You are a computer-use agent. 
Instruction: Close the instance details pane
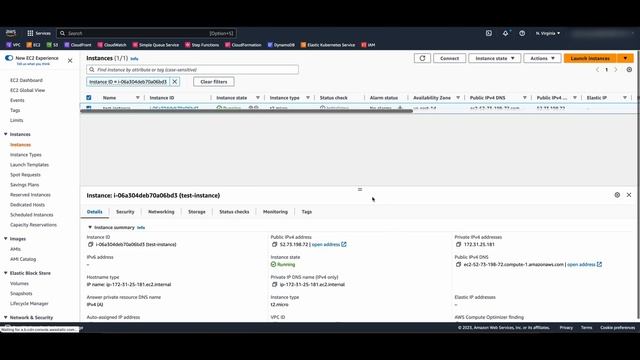pyautogui.click(x=629, y=195)
